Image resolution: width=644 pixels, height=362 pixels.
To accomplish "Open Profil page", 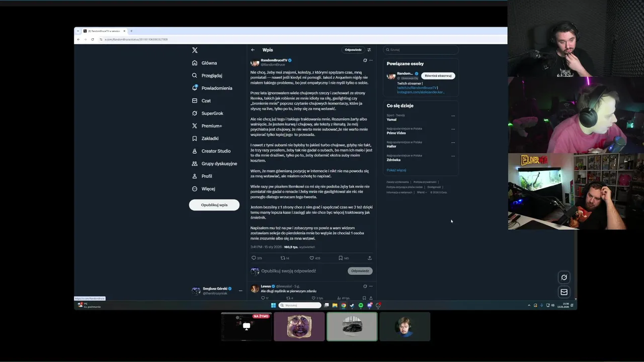I will click(x=202, y=176).
